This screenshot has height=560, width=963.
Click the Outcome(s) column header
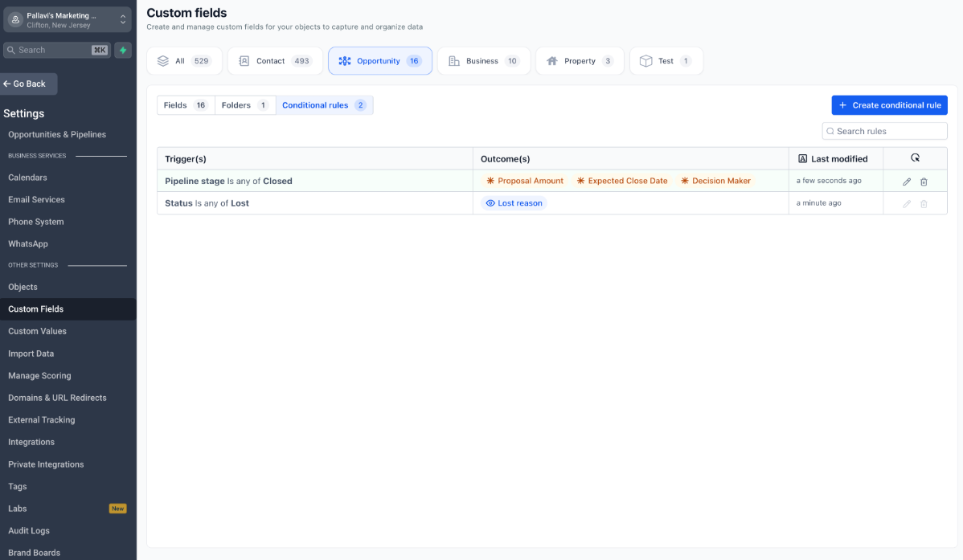coord(505,159)
